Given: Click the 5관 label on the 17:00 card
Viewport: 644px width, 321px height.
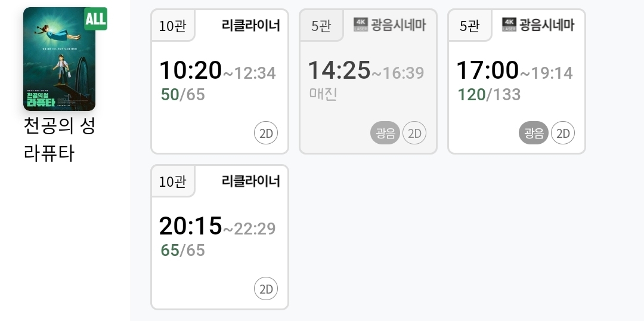Looking at the screenshot, I should tap(469, 26).
